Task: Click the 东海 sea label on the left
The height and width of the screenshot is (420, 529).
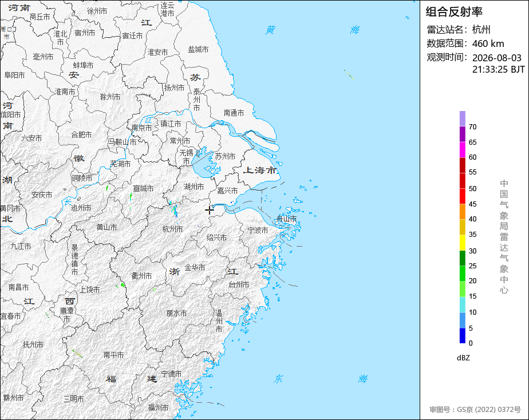Action: coord(278,379)
